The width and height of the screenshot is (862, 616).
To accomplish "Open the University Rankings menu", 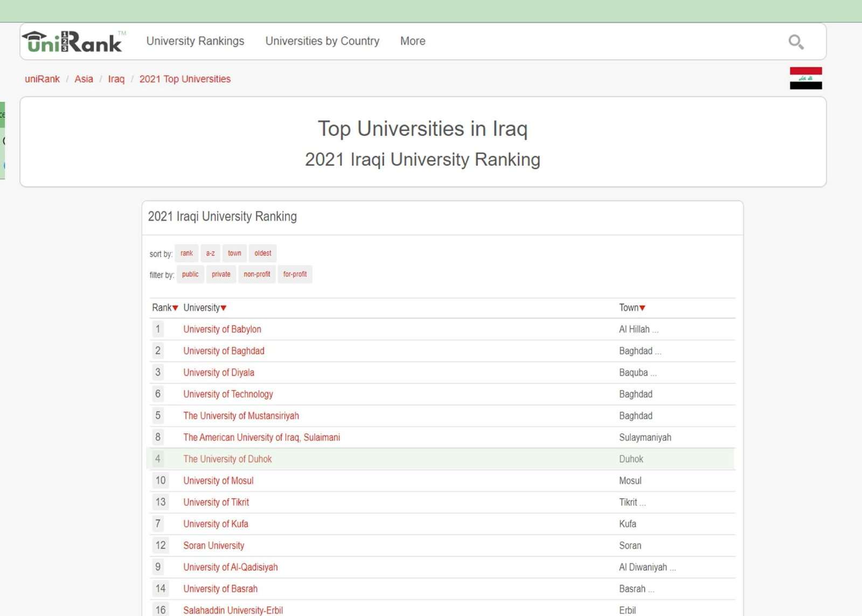I will tap(195, 41).
